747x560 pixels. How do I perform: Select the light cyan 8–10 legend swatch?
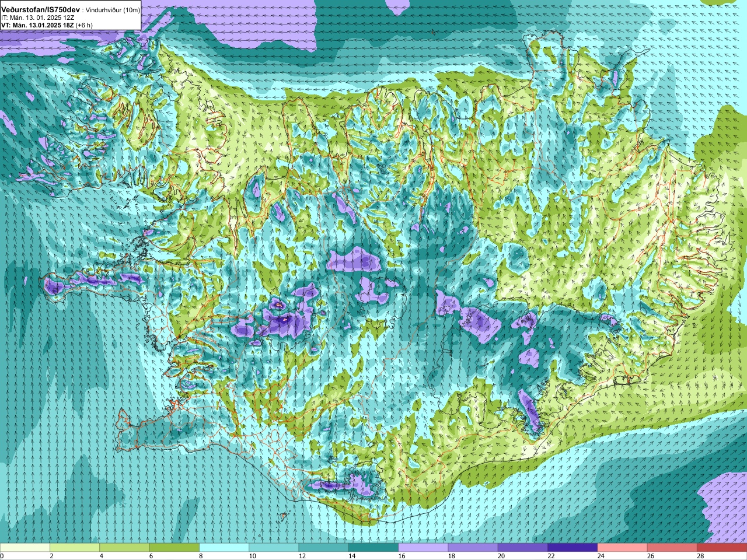tap(224, 548)
